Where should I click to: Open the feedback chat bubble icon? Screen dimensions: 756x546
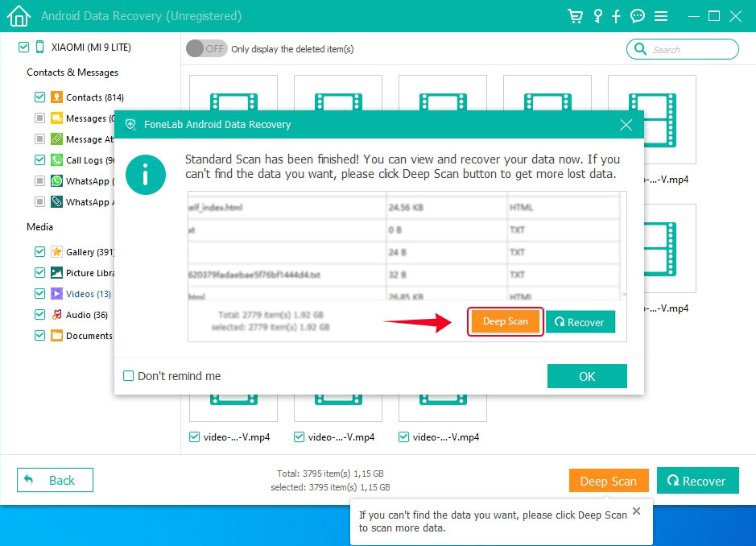pos(638,16)
